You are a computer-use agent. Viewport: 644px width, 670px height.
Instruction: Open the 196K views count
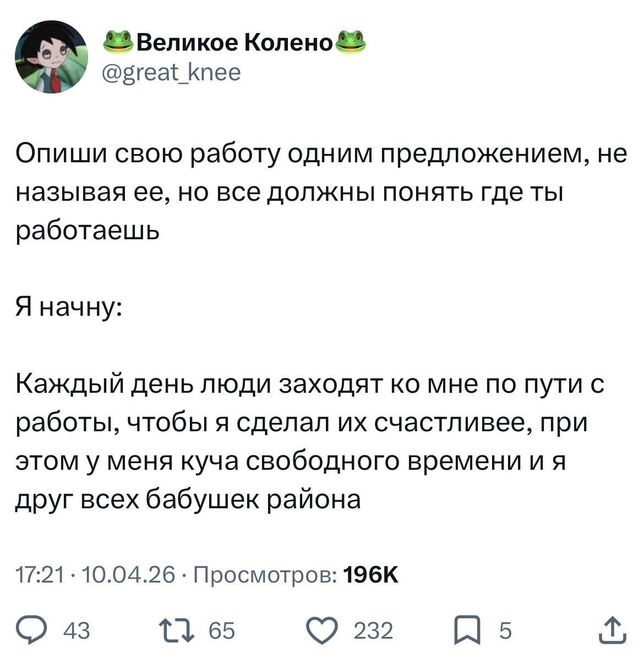370,575
